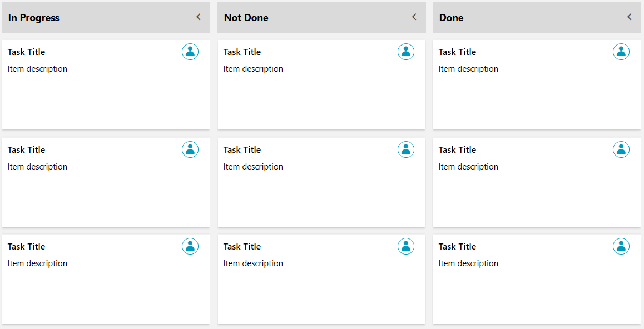Click the assignee avatar on first Not Done card

406,51
